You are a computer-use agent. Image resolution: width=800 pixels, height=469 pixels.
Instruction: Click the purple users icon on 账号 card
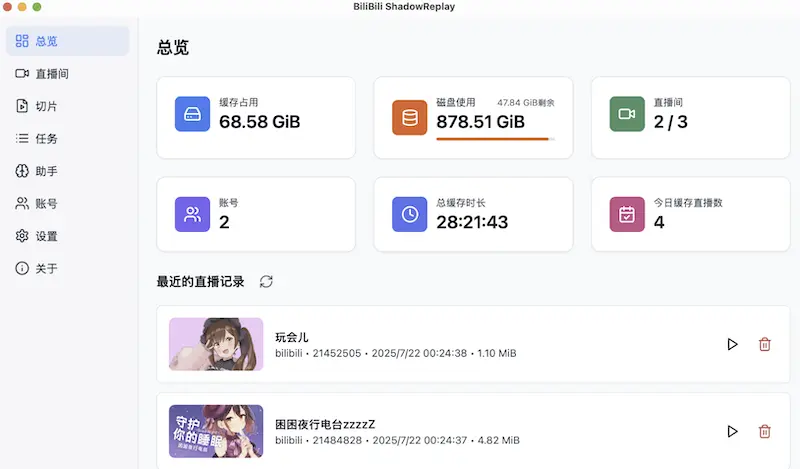click(x=192, y=214)
